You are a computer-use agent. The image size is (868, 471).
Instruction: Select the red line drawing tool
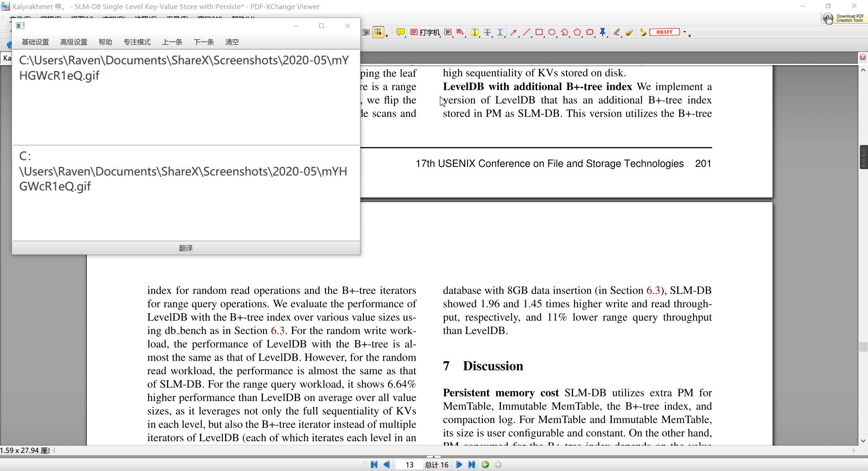coord(526,32)
